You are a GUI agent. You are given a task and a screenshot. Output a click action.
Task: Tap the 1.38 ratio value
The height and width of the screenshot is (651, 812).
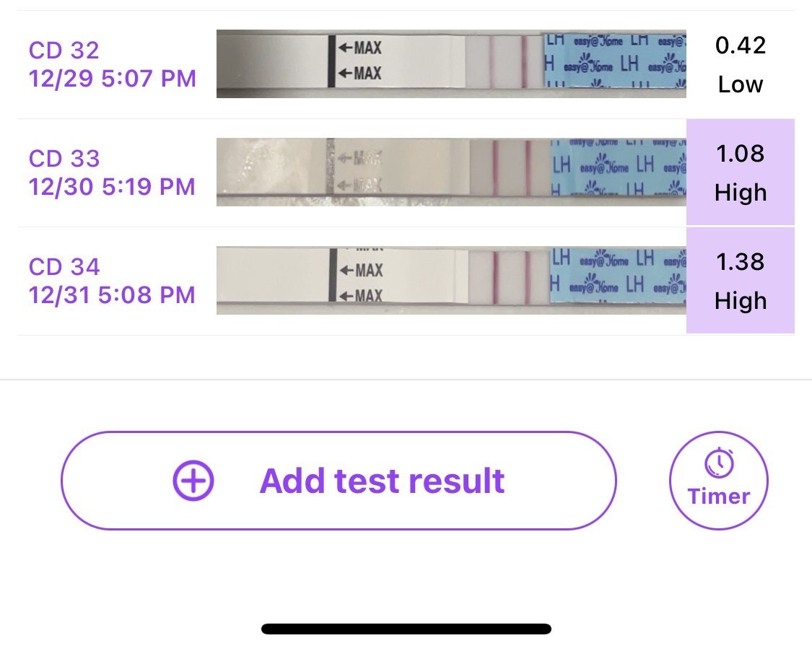[741, 262]
